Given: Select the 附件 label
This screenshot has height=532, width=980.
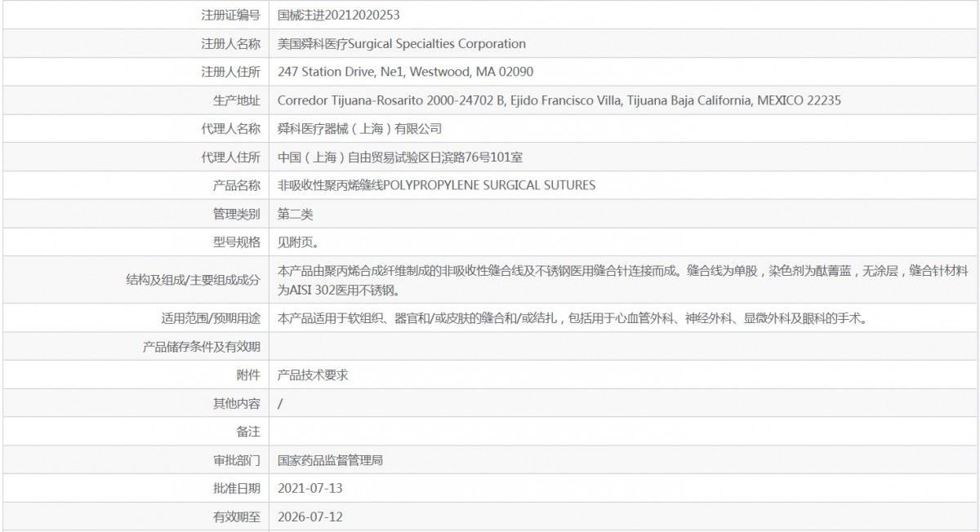Looking at the screenshot, I should pos(248,375).
